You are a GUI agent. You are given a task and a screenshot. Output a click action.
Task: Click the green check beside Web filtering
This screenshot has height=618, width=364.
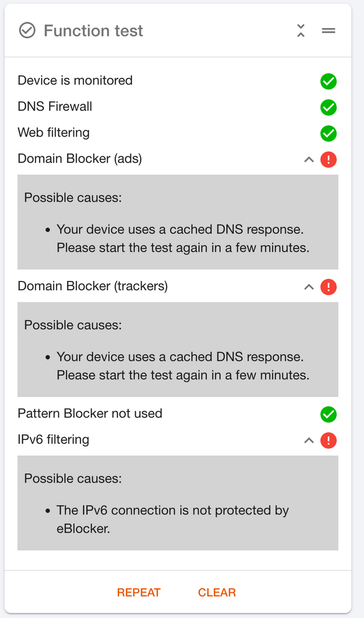coord(329,133)
